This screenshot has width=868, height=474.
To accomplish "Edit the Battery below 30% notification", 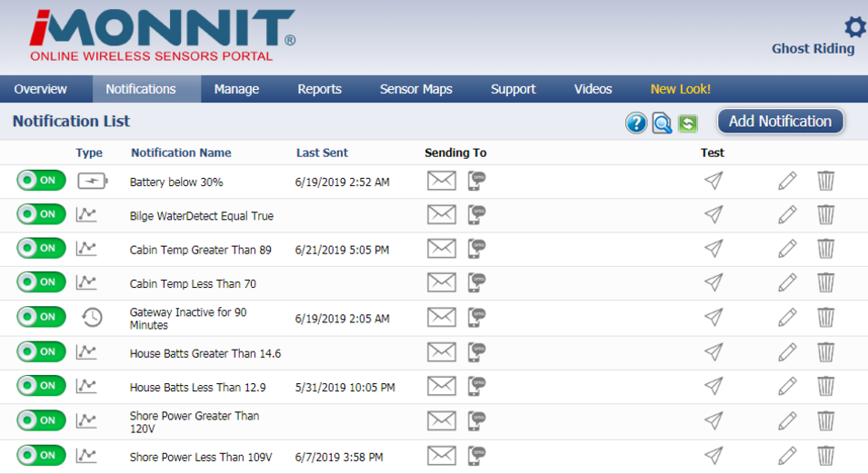I will pyautogui.click(x=787, y=181).
